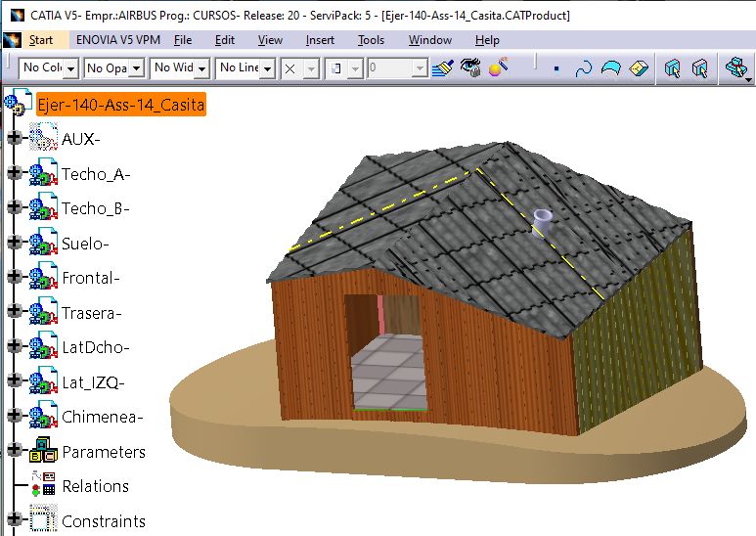Image resolution: width=756 pixels, height=536 pixels.
Task: Open the No Opacity dropdown
Action: [136, 68]
